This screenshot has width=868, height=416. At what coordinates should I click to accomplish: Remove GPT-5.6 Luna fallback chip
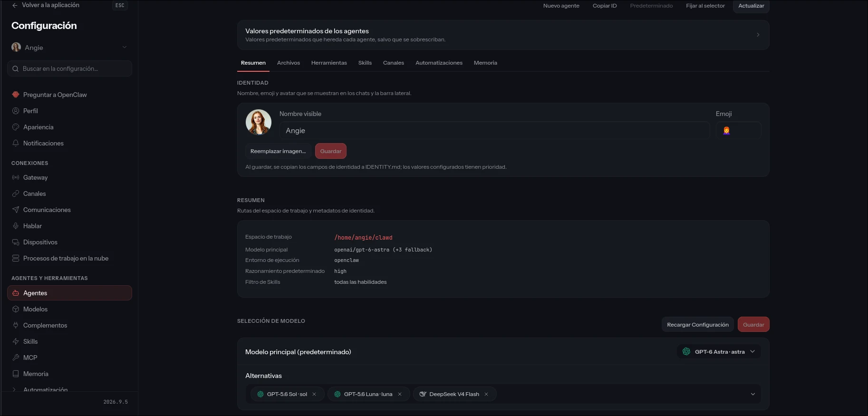coord(400,394)
